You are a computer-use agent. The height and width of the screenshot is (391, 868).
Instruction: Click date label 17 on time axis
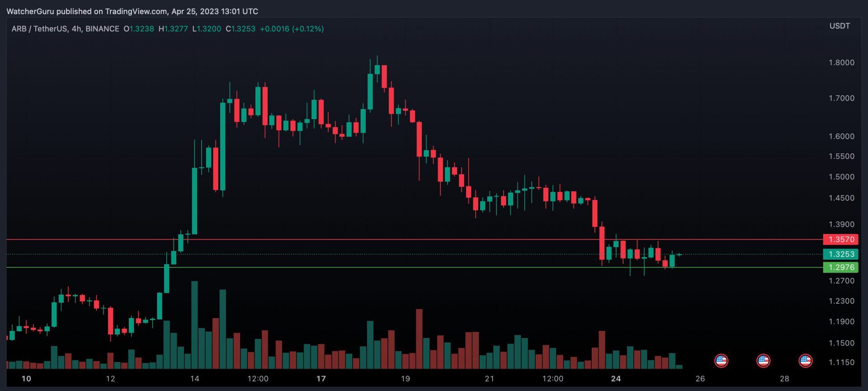click(321, 379)
